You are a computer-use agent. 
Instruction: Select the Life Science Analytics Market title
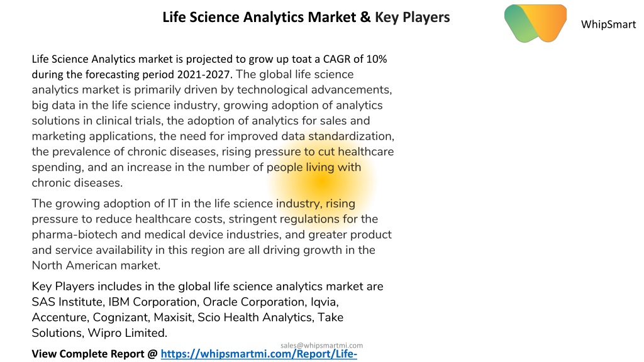pos(306,17)
